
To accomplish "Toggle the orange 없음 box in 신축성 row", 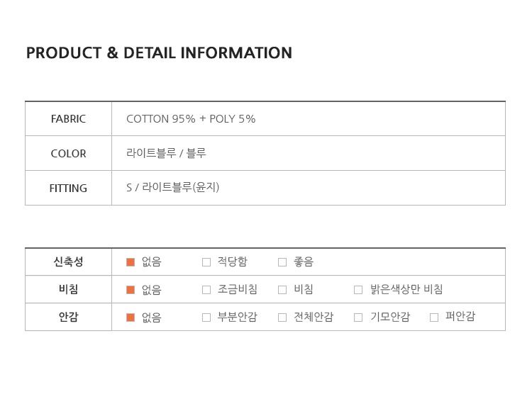I will coord(131,262).
